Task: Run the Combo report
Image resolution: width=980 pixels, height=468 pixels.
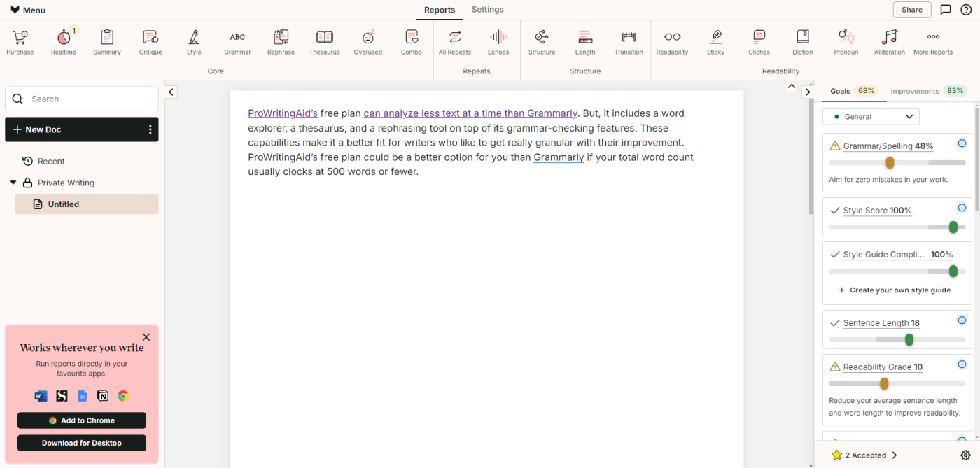Action: point(412,42)
